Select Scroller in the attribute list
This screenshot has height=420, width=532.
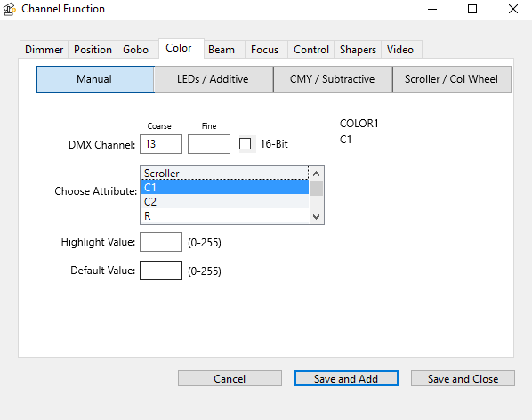click(x=224, y=173)
